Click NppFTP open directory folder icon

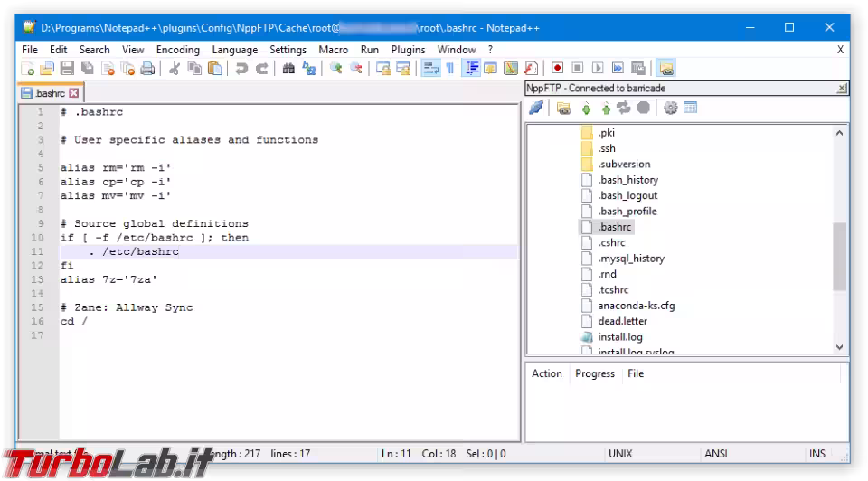pos(563,108)
